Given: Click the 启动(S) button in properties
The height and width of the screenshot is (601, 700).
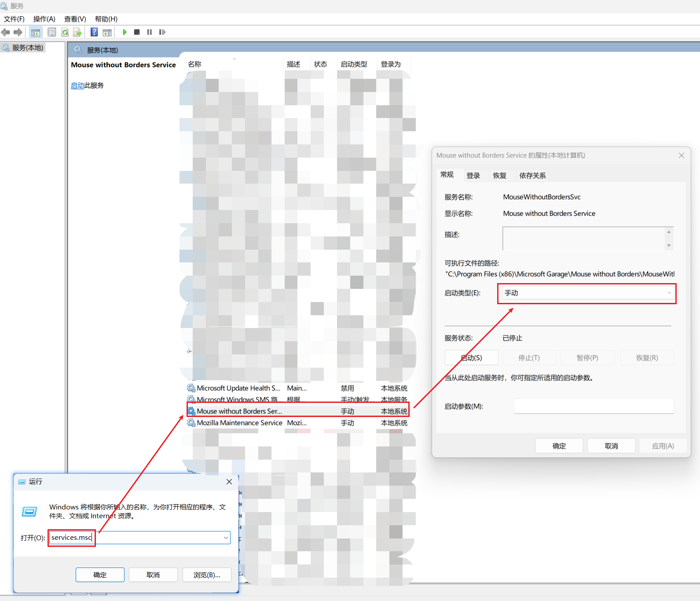Looking at the screenshot, I should [x=471, y=358].
